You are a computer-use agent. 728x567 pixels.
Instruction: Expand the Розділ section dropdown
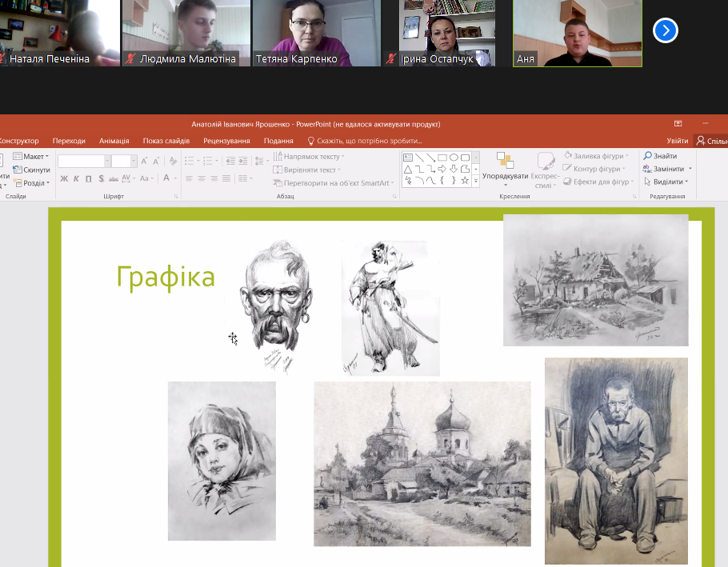[31, 183]
